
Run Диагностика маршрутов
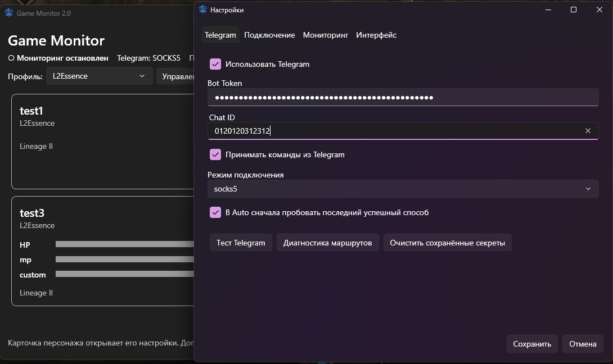[328, 243]
